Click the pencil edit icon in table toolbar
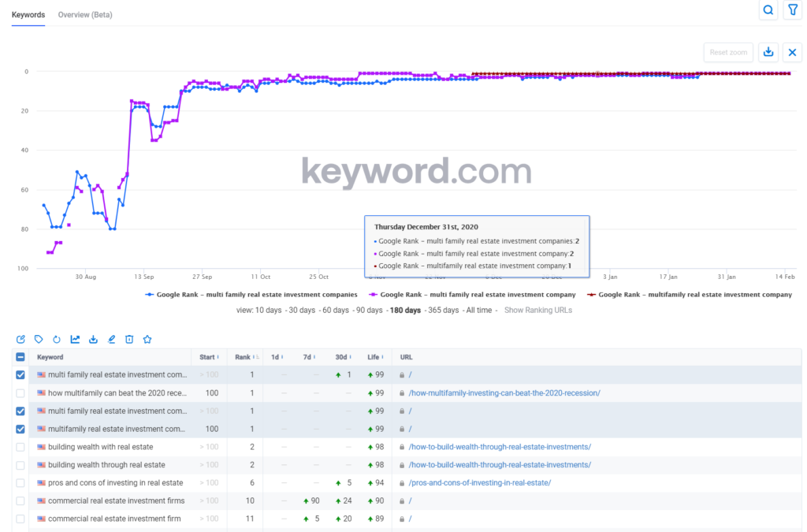This screenshot has height=532, width=807. coord(111,339)
